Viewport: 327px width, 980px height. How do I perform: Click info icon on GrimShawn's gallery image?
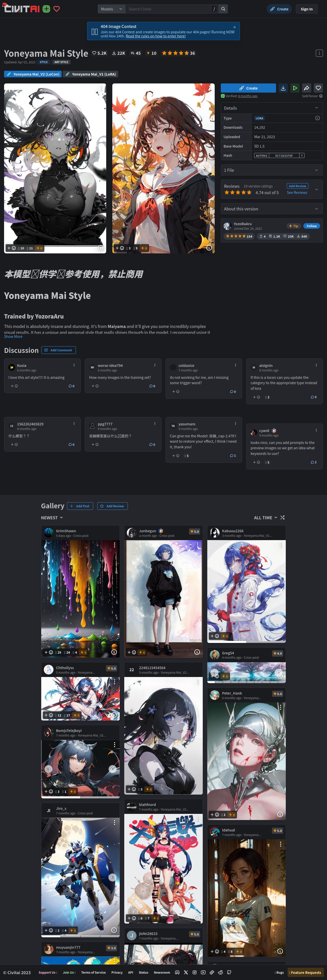tap(114, 652)
